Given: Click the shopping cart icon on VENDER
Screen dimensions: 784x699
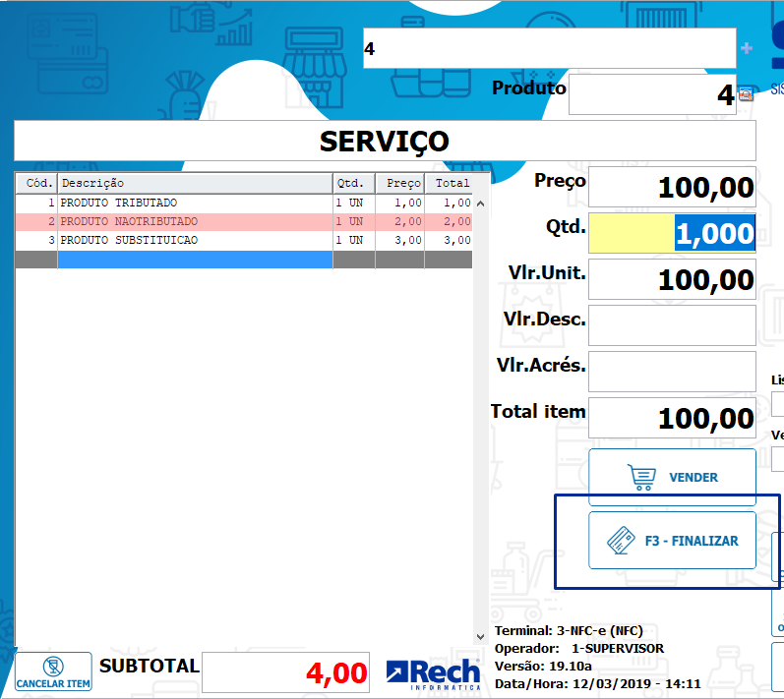Looking at the screenshot, I should click(x=642, y=477).
